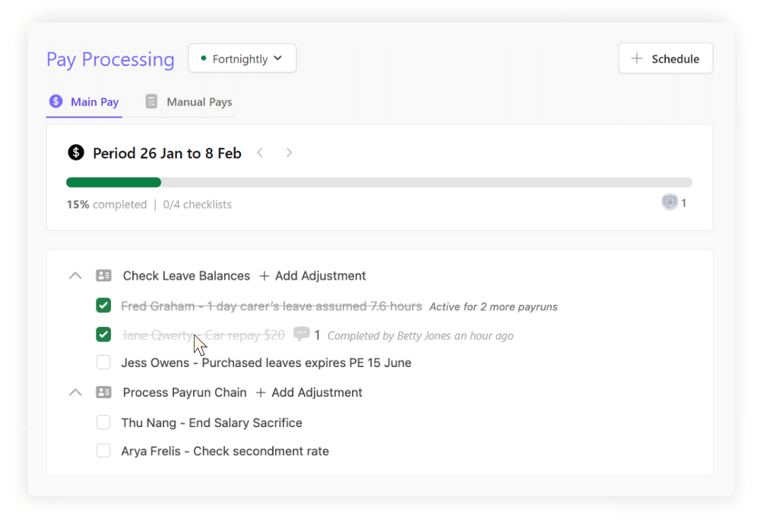This screenshot has height=532, width=760.
Task: Click the Schedule button
Action: [x=665, y=59]
